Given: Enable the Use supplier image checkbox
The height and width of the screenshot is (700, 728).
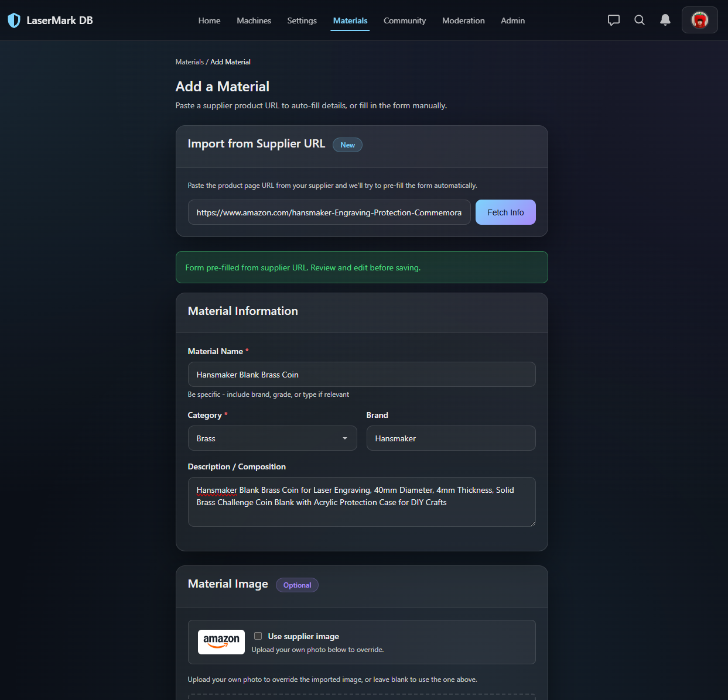Looking at the screenshot, I should (x=258, y=636).
